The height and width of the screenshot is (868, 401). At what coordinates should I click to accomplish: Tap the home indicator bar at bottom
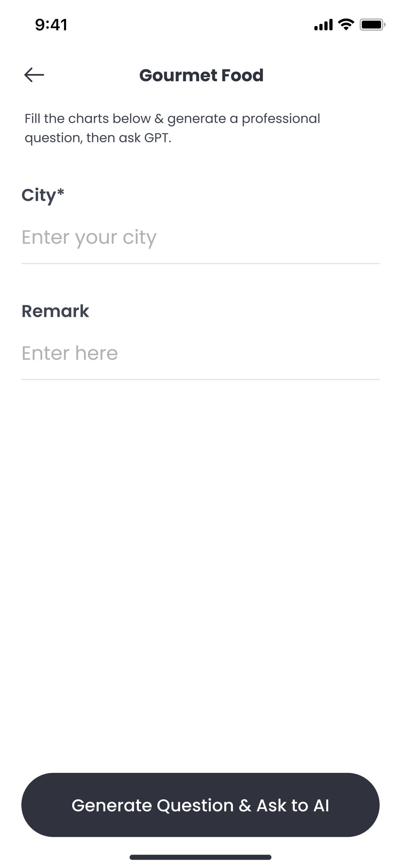coord(200,857)
